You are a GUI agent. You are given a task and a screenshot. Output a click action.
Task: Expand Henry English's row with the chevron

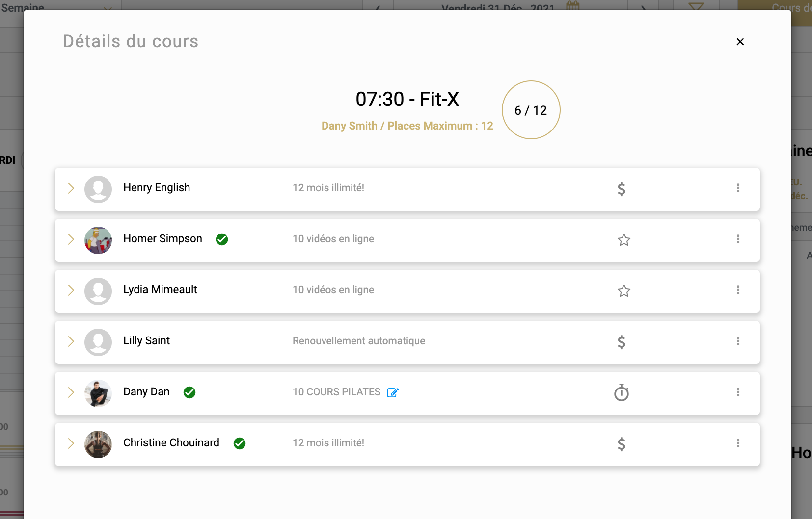pos(71,188)
